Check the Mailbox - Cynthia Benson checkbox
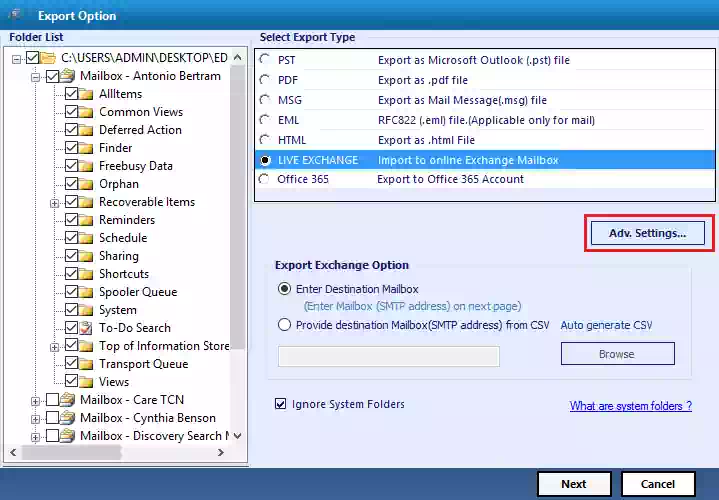This screenshot has height=500, width=719. coord(52,417)
